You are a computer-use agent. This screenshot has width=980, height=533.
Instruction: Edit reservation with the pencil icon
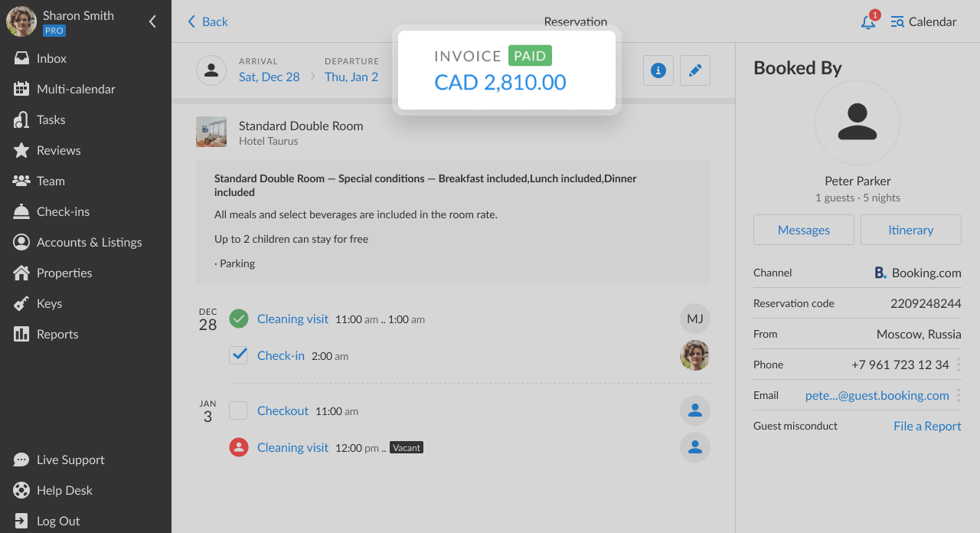(695, 70)
